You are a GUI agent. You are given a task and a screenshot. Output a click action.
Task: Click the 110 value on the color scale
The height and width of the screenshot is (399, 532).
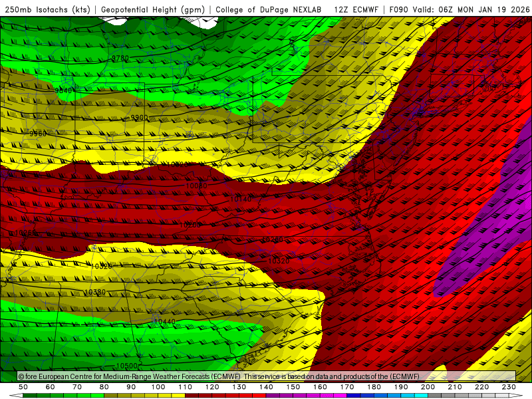click(x=186, y=387)
